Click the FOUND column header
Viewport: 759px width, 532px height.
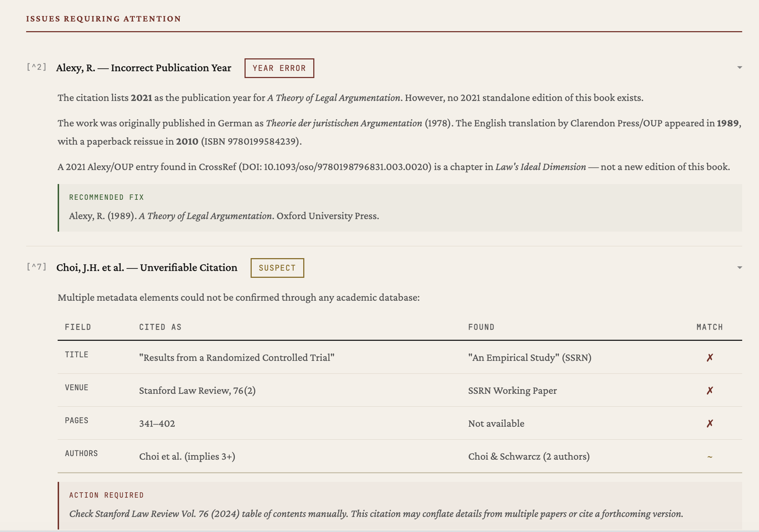[481, 327]
